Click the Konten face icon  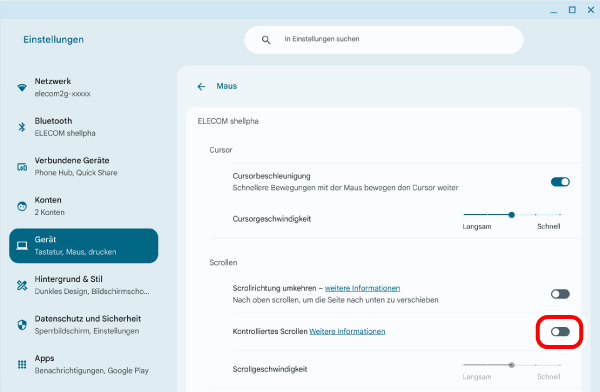click(x=22, y=206)
